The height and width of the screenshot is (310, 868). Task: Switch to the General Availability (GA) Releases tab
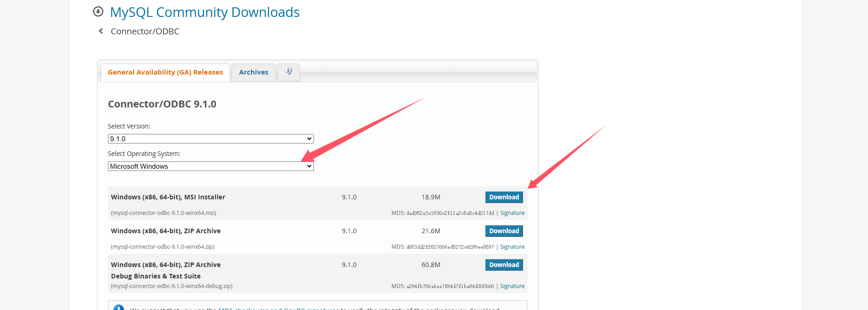tap(165, 72)
